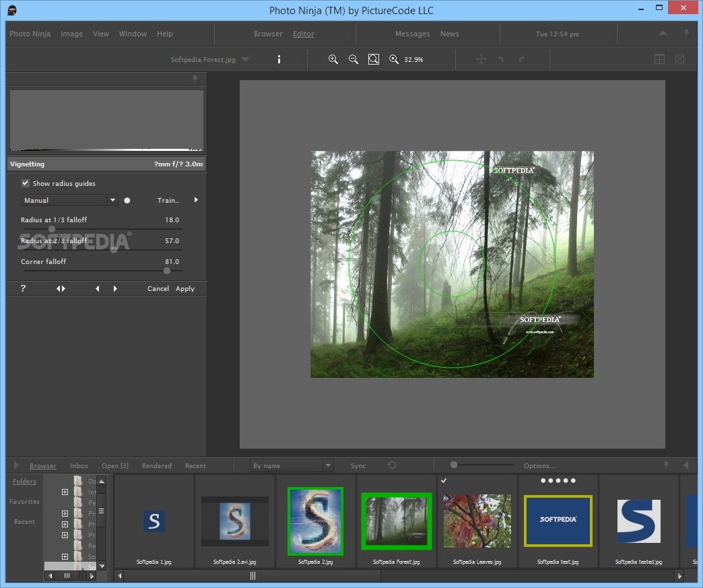Toggle checkmark on Softpedia Leaves.jpg thumbnail
The image size is (703, 588).
click(x=444, y=481)
